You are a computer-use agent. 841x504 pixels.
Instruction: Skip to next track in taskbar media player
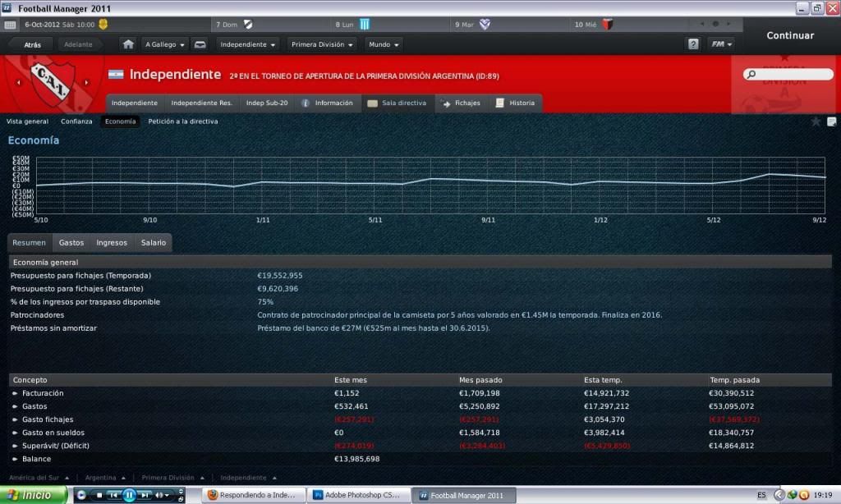[x=145, y=495]
